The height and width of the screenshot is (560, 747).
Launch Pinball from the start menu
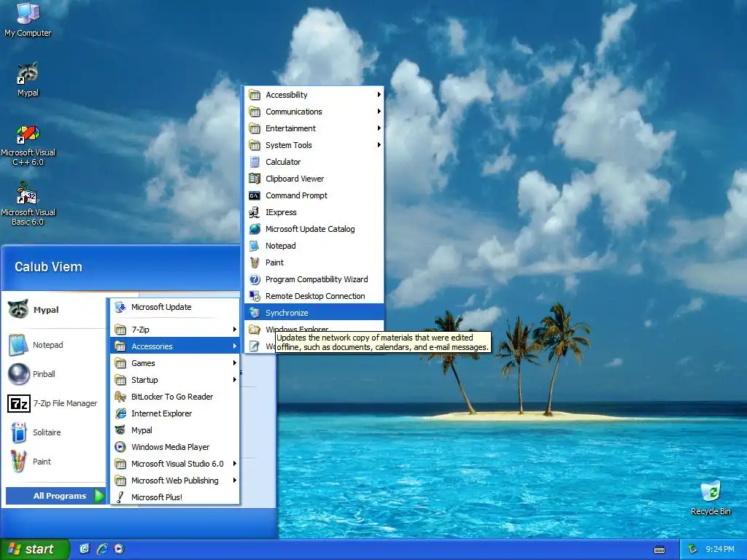click(x=54, y=374)
